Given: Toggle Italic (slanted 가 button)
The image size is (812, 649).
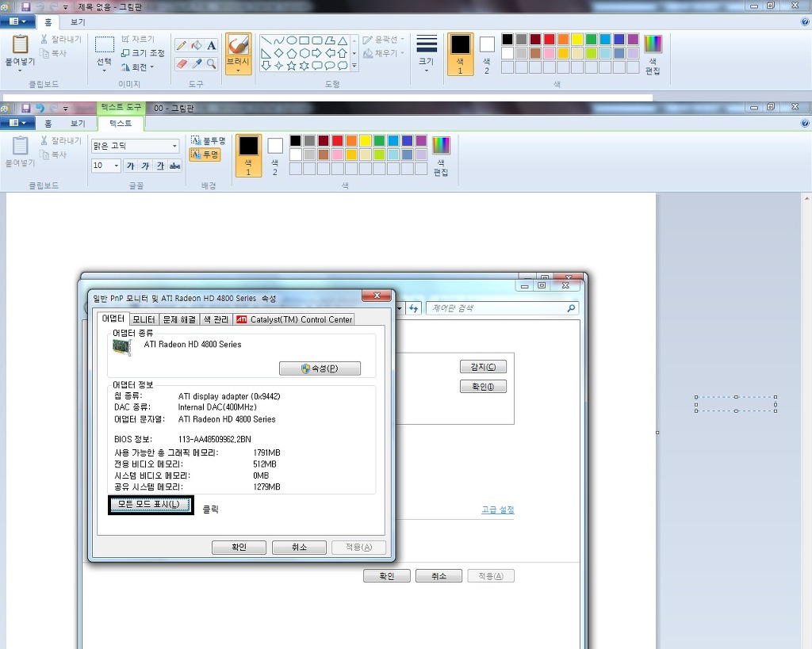Looking at the screenshot, I should pyautogui.click(x=146, y=166).
